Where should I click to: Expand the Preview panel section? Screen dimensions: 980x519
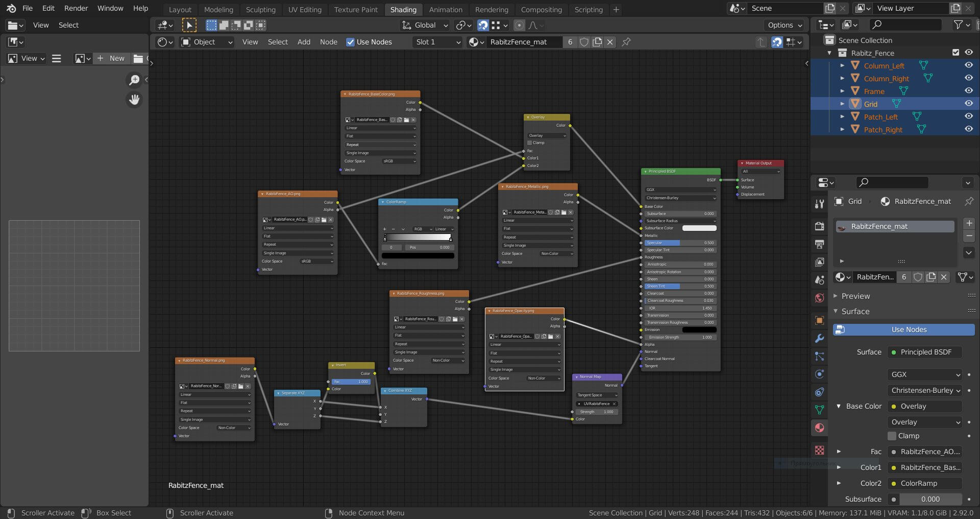(x=855, y=296)
